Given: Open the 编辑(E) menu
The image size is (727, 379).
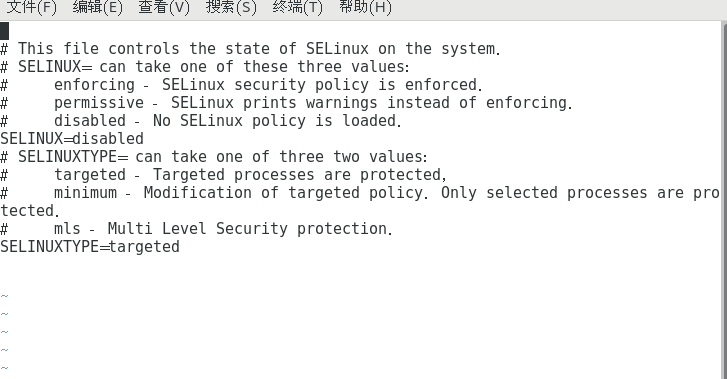Looking at the screenshot, I should 97,7.
